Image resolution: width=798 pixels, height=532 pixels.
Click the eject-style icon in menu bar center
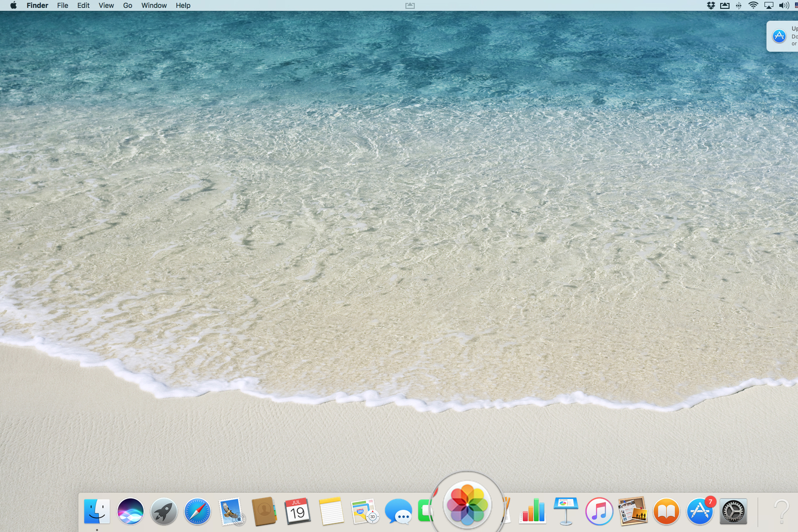[410, 5]
